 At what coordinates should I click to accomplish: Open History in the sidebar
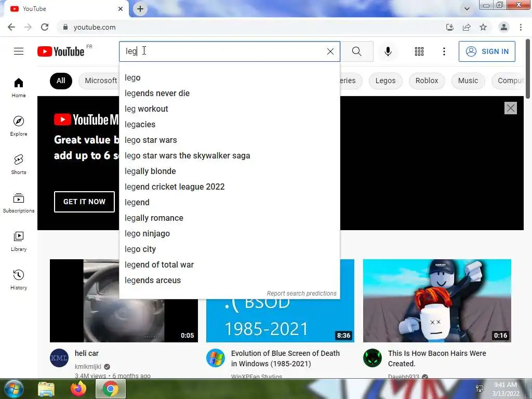click(x=19, y=280)
